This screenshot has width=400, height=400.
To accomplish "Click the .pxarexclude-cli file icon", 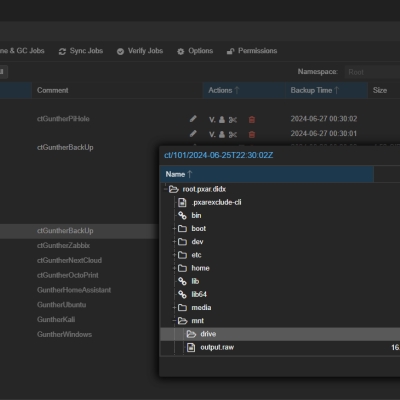I will 182,202.
